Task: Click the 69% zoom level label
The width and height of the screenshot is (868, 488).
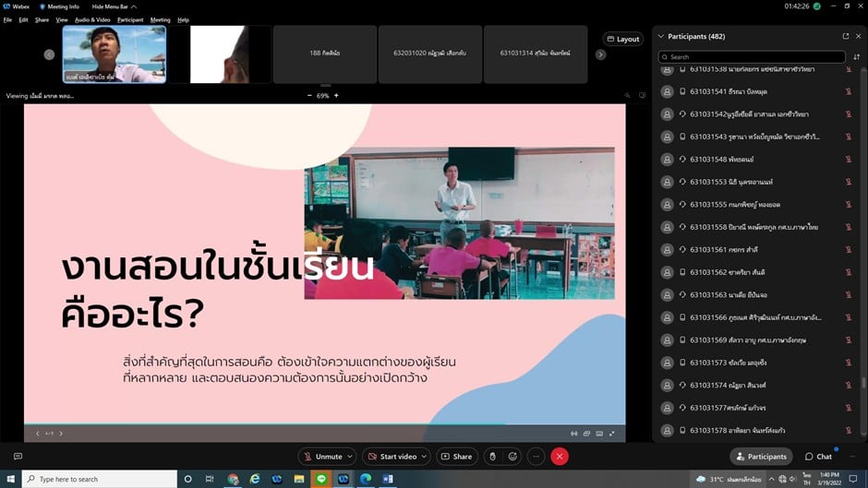Action: pos(323,96)
